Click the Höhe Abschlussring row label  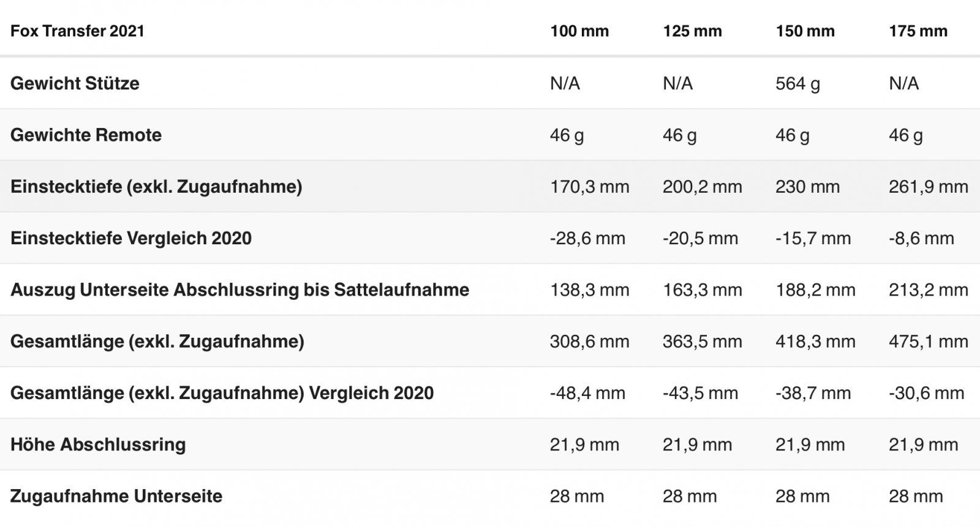click(x=98, y=444)
